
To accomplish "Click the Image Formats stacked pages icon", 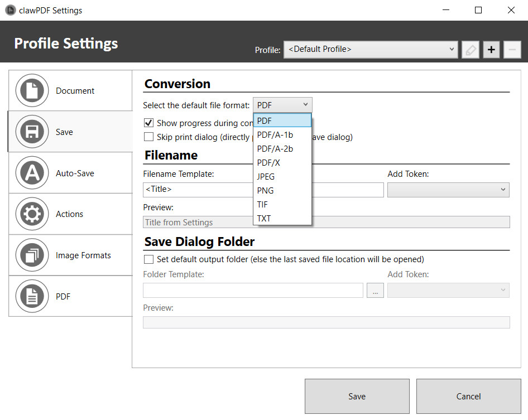I will tap(32, 255).
